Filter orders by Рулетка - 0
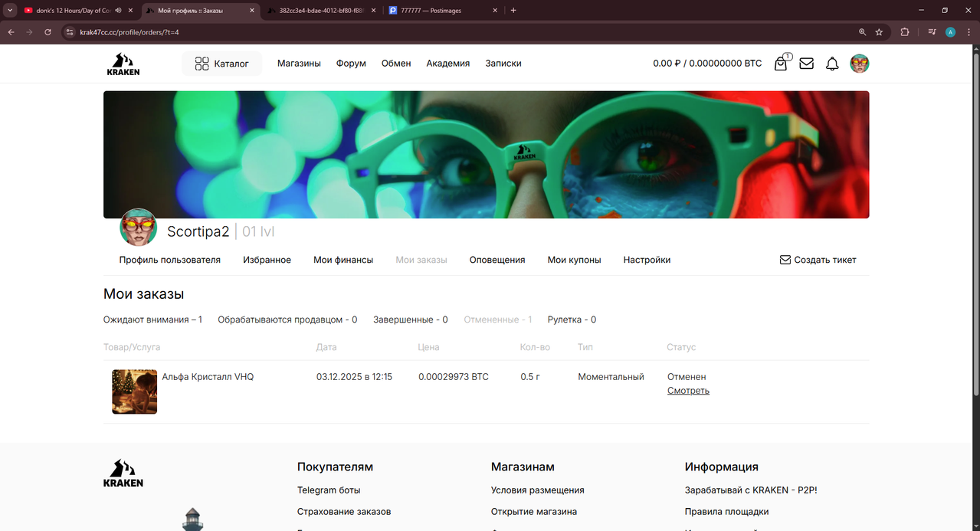Image resolution: width=980 pixels, height=531 pixels. click(572, 320)
